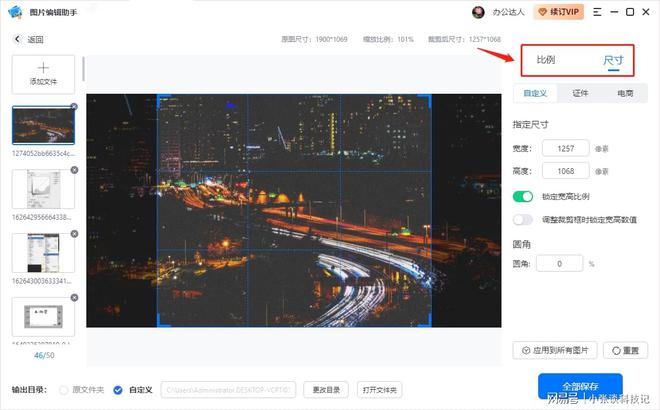Remove thumbnail 162642956664338 with its X
Screen dimensions: 660x410
[75, 170]
